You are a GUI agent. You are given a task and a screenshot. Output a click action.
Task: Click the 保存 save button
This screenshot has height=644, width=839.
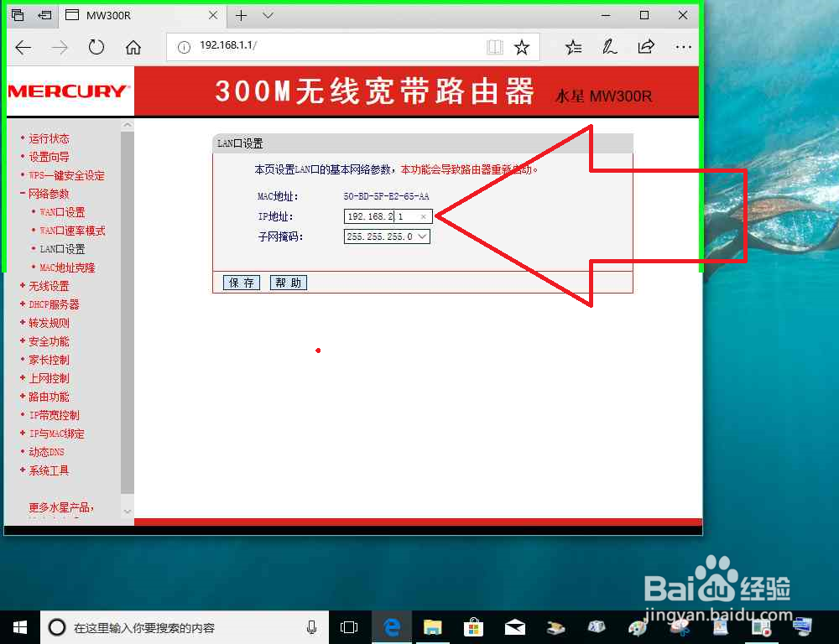click(x=241, y=283)
